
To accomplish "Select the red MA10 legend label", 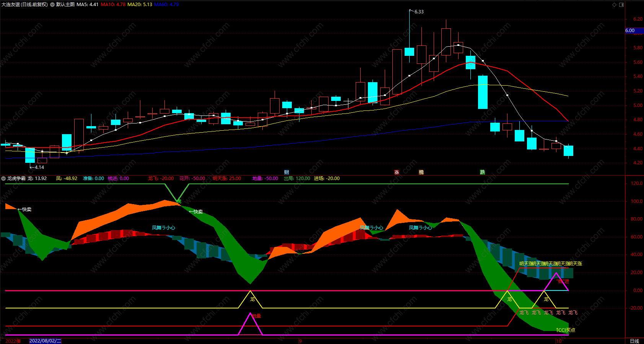I will (x=113, y=5).
